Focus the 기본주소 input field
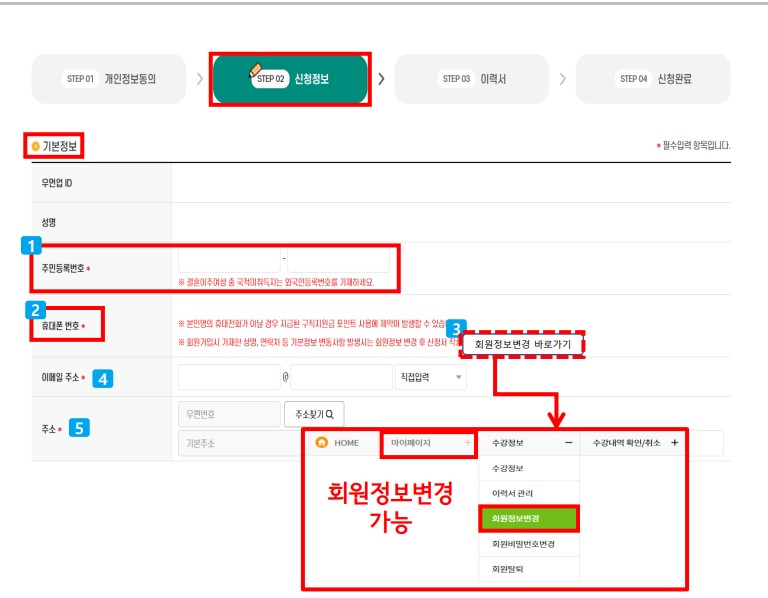Screen dimensions: 768x598 pyautogui.click(x=240, y=443)
